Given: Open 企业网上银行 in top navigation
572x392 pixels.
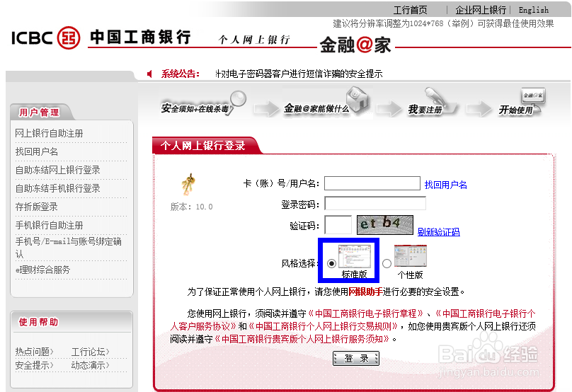Looking at the screenshot, I should (x=481, y=10).
